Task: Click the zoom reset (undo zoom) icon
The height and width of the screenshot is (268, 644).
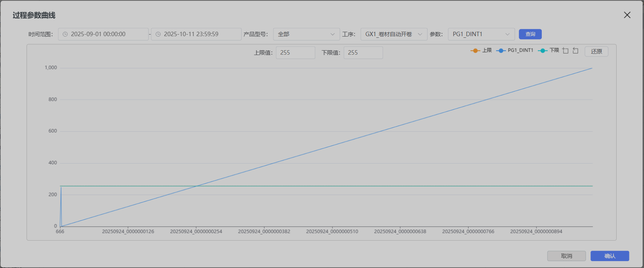Action: point(576,51)
